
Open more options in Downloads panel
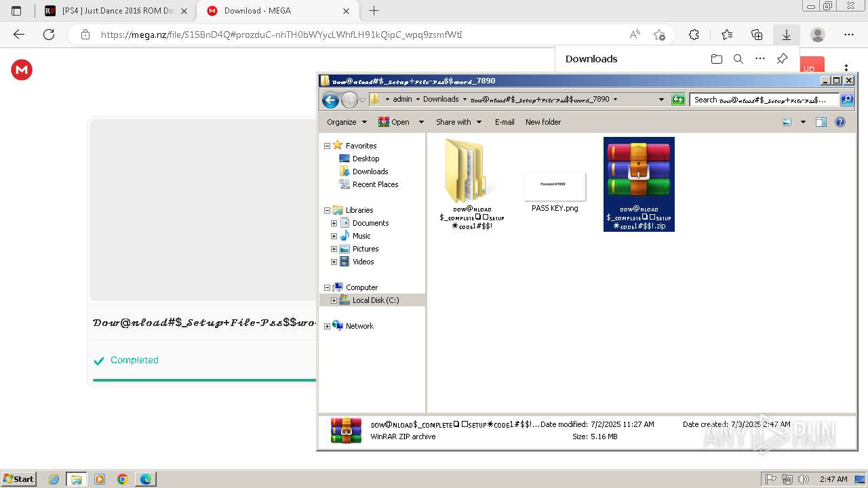tap(760, 59)
